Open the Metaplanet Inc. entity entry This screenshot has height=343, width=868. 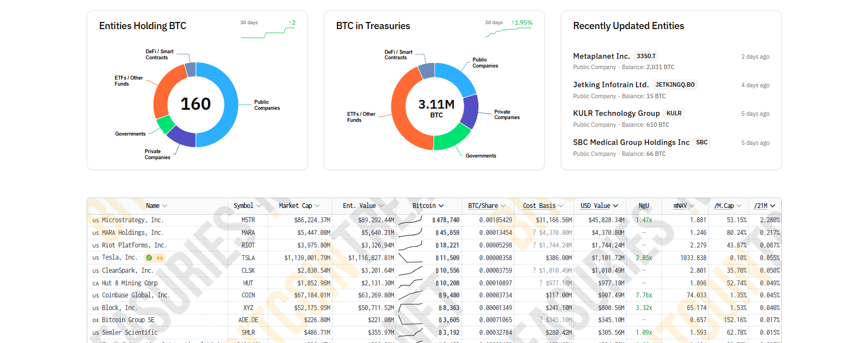(x=601, y=56)
